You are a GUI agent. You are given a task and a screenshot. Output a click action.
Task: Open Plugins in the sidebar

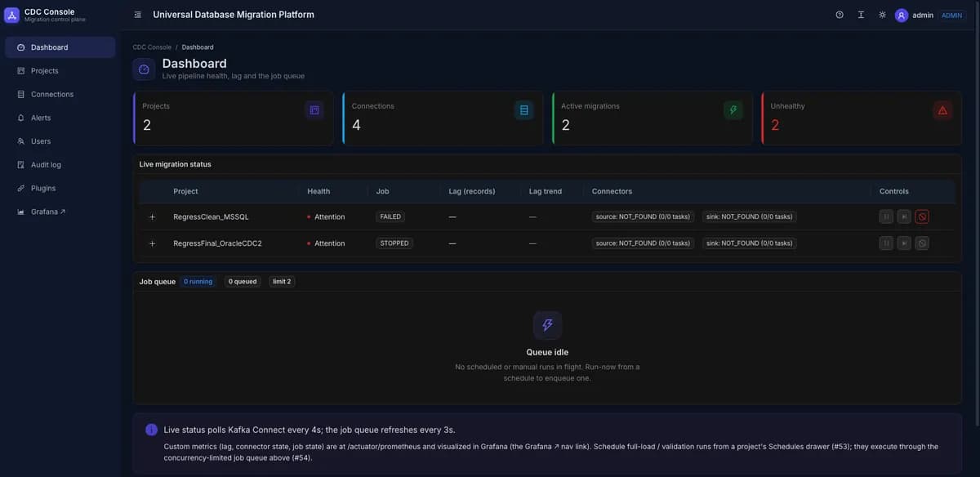coord(60,188)
